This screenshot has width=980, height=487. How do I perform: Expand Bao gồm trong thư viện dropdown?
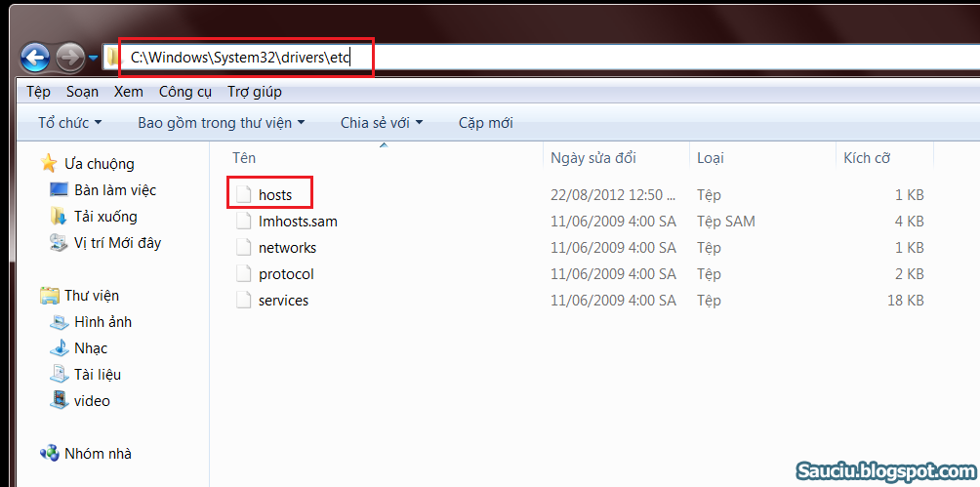click(x=222, y=123)
